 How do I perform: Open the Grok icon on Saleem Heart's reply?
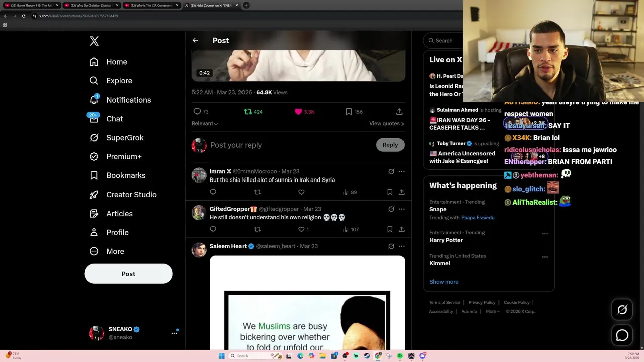(x=391, y=246)
